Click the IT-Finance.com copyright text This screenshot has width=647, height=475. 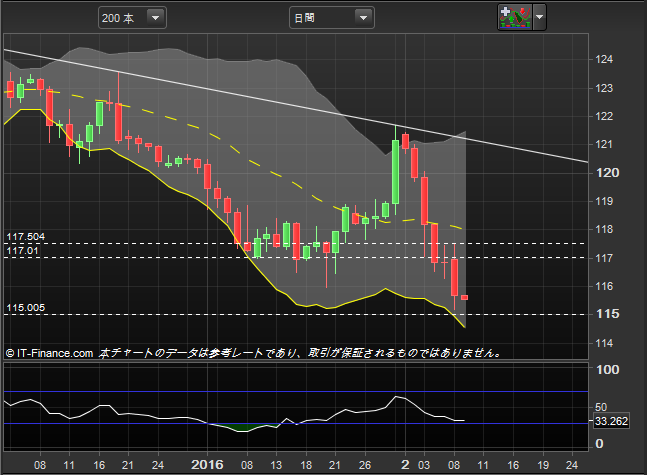point(50,353)
